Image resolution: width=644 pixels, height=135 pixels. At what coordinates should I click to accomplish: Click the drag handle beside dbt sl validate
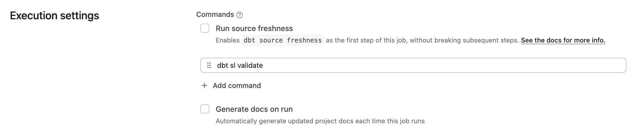209,65
